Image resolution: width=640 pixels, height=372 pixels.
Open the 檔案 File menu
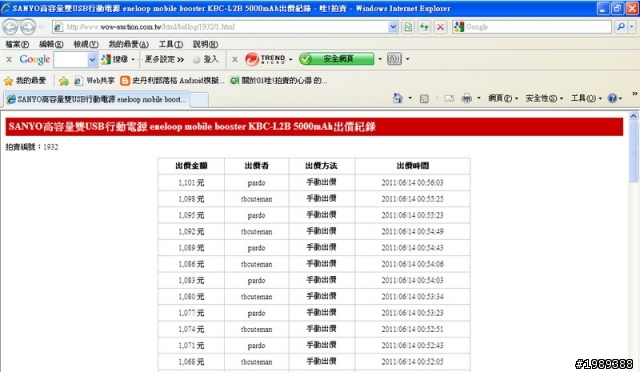17,44
